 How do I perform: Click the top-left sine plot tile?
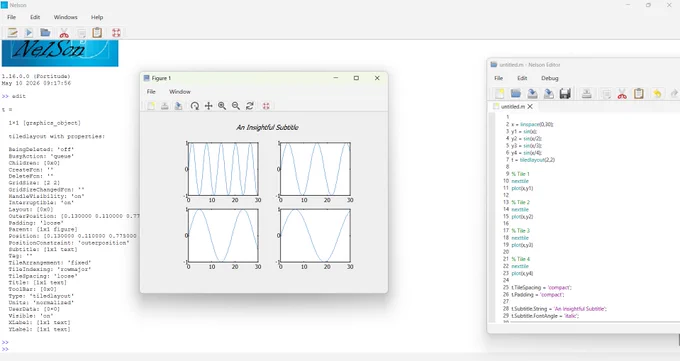223,169
